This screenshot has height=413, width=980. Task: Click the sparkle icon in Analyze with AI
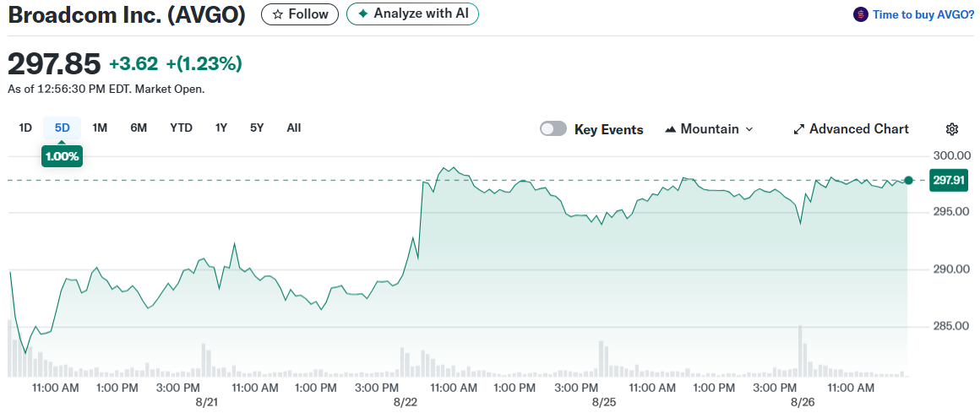pyautogui.click(x=362, y=14)
